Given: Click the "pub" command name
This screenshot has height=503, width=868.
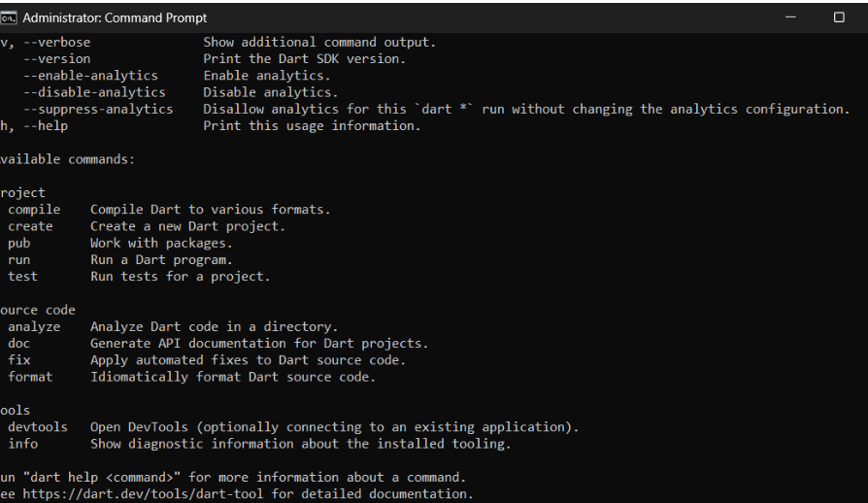Looking at the screenshot, I should click(x=19, y=243).
